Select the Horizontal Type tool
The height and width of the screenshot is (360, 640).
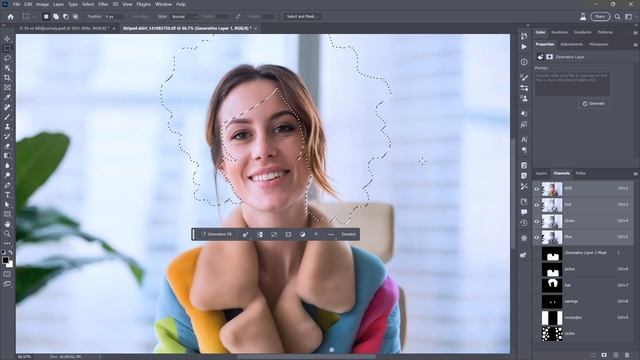7,195
